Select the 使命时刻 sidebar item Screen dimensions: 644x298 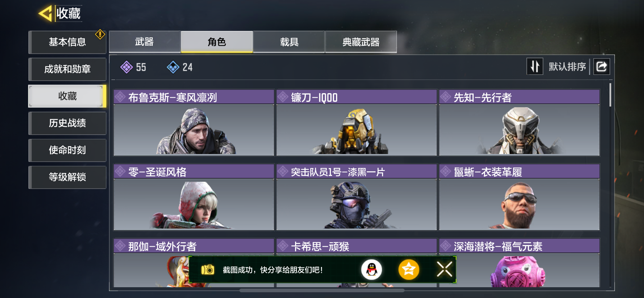68,150
